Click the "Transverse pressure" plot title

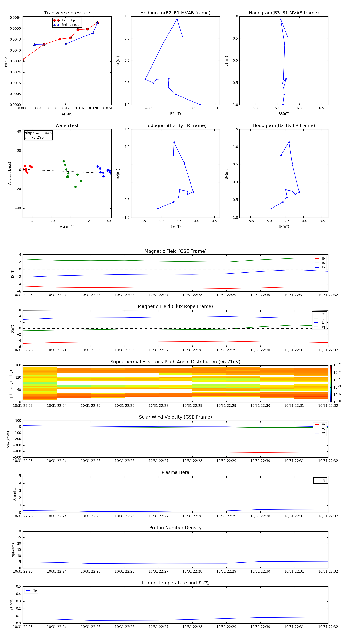pyautogui.click(x=67, y=13)
